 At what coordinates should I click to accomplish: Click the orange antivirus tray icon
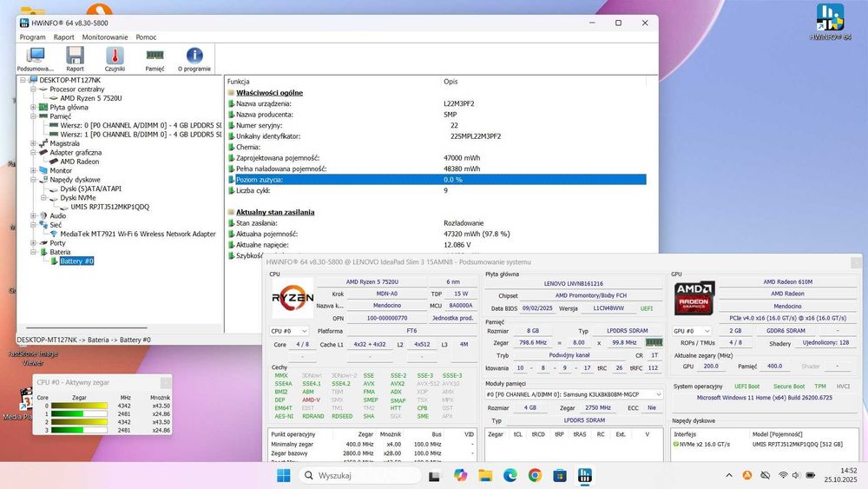coord(746,475)
